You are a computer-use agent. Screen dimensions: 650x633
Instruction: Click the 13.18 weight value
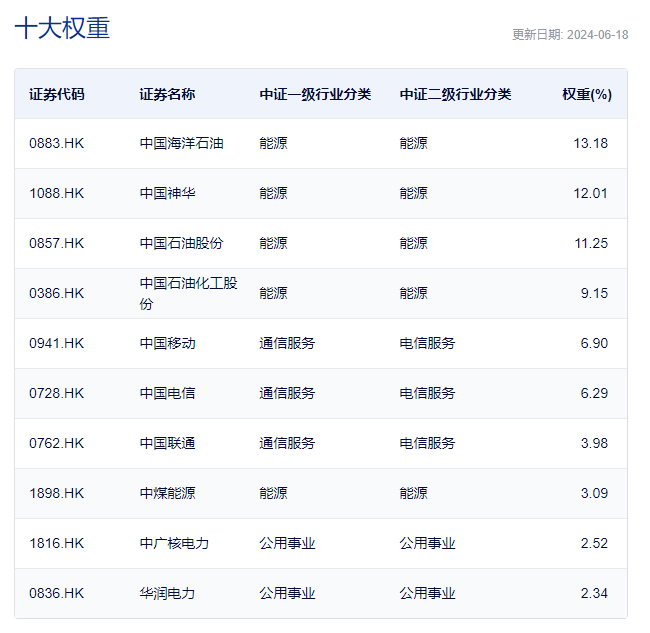tap(590, 143)
